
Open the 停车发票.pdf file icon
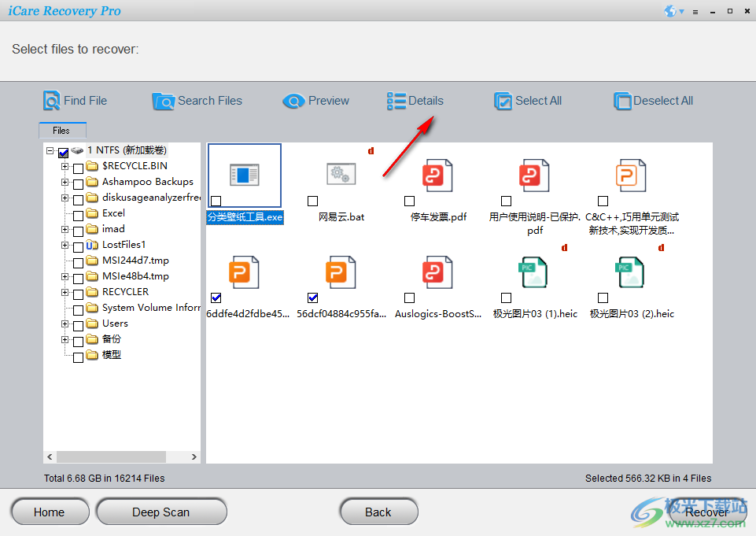[437, 175]
